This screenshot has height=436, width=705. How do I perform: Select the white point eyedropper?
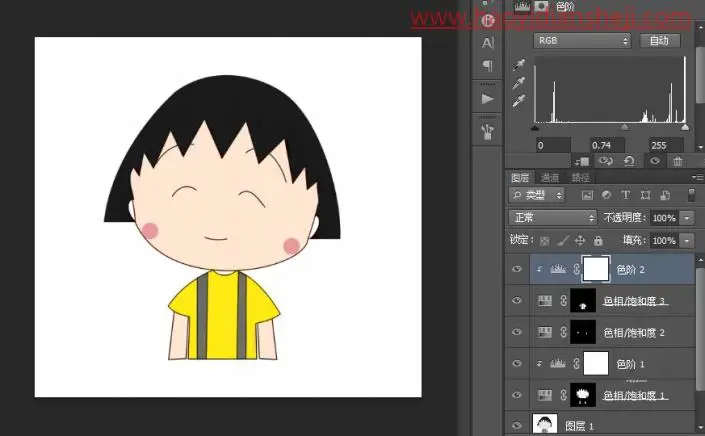519,101
